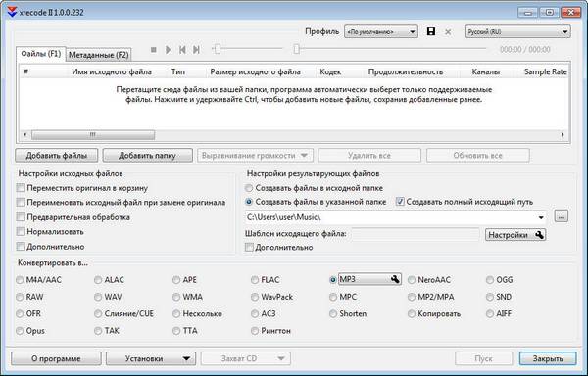Open Установки dropdown button
This screenshot has width=588, height=376.
click(151, 358)
